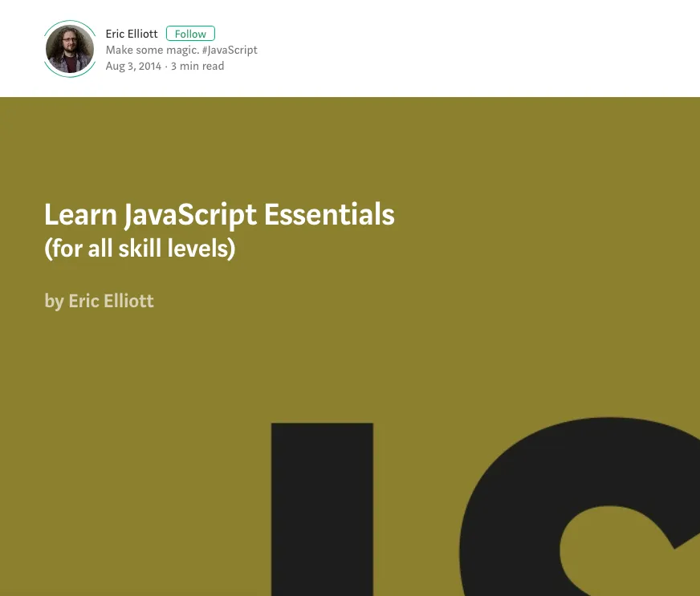Click the "3 min read" label
The width and height of the screenshot is (700, 596).
pyautogui.click(x=197, y=66)
